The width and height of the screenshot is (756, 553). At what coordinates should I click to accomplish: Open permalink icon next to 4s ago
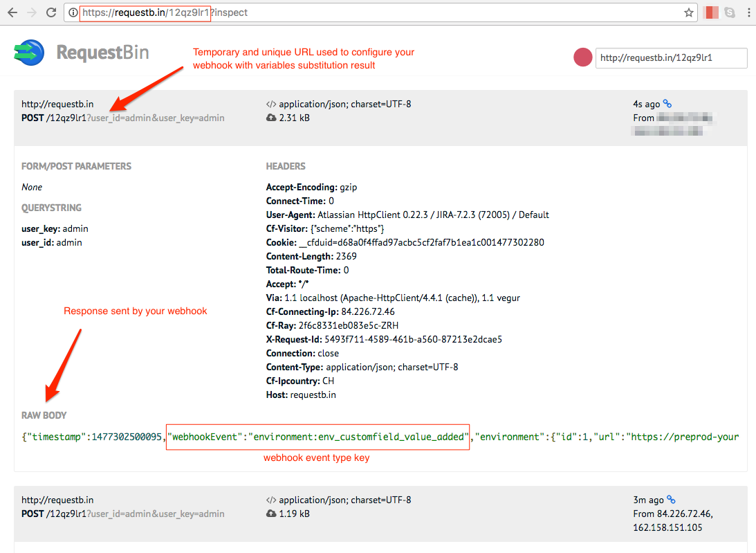pyautogui.click(x=668, y=104)
